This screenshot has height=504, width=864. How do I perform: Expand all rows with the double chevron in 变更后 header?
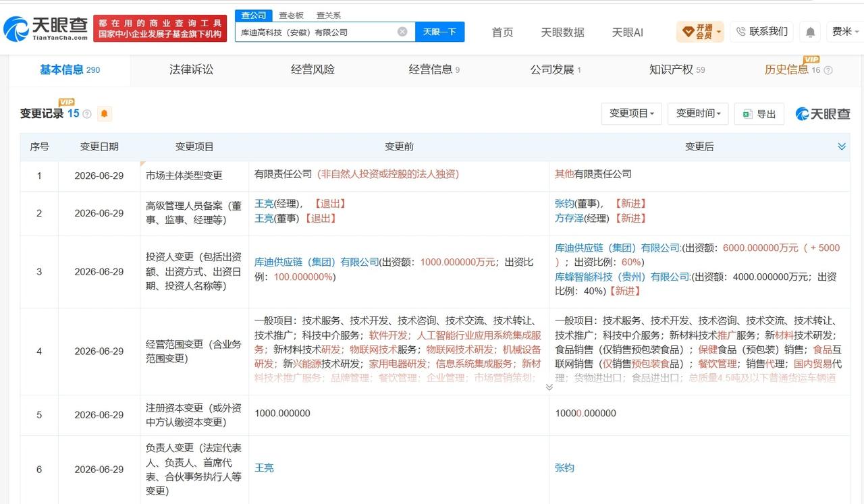tap(841, 146)
